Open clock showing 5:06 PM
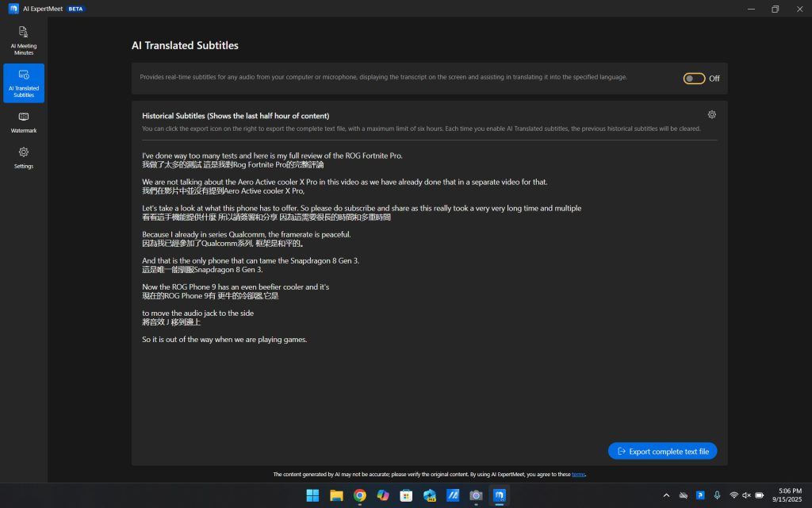The image size is (812, 508). (787, 495)
